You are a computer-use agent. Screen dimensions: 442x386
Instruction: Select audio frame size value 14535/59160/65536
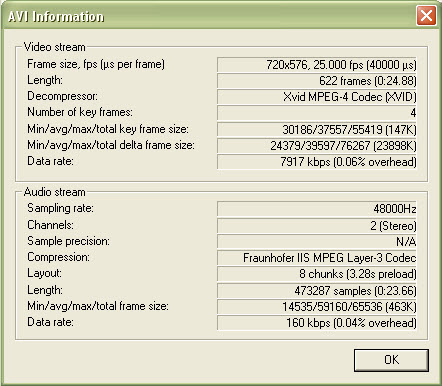pos(317,307)
